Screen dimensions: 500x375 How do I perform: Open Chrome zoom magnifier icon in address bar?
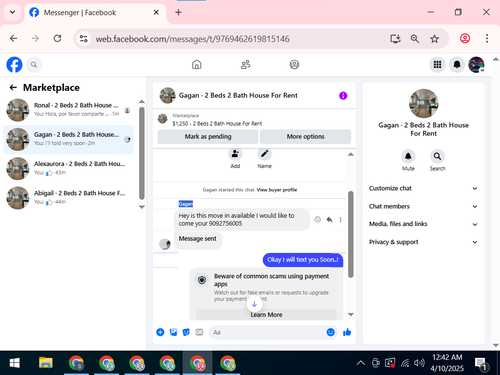click(x=415, y=39)
